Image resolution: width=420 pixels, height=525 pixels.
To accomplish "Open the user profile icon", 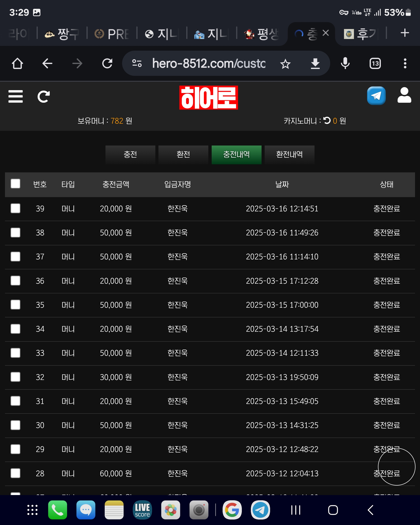I will coord(404,95).
